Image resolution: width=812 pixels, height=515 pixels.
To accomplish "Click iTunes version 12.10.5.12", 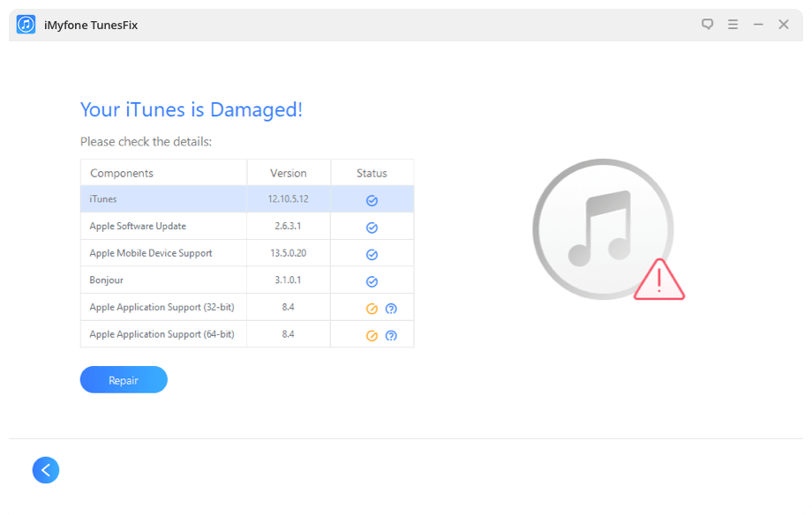I will coord(288,198).
